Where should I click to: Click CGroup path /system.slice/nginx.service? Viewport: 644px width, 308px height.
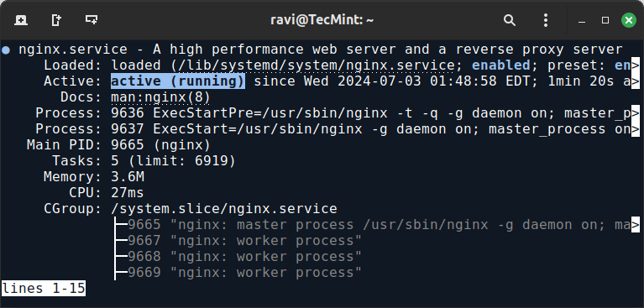(224, 209)
